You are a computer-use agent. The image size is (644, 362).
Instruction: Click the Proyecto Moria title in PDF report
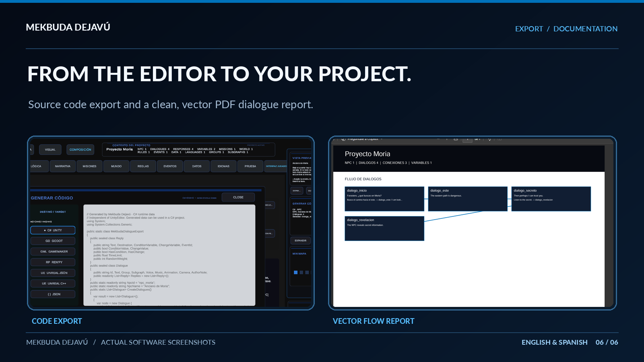coord(367,154)
